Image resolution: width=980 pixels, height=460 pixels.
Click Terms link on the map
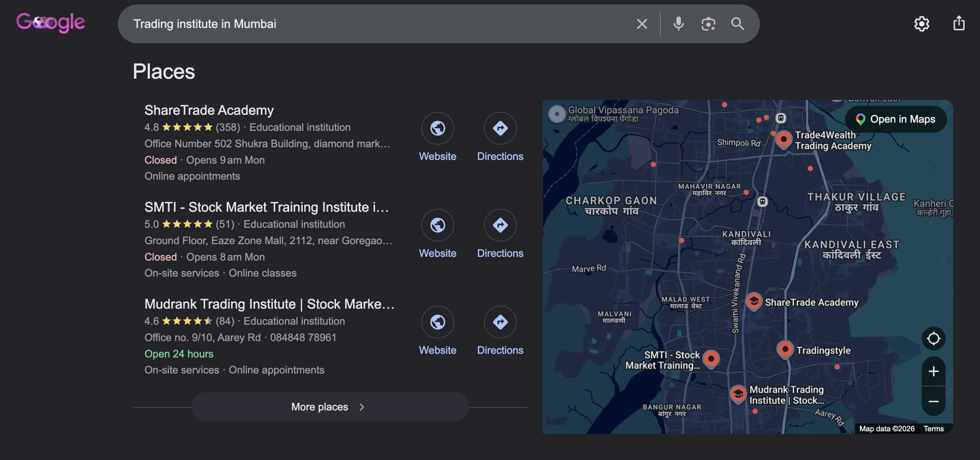933,429
